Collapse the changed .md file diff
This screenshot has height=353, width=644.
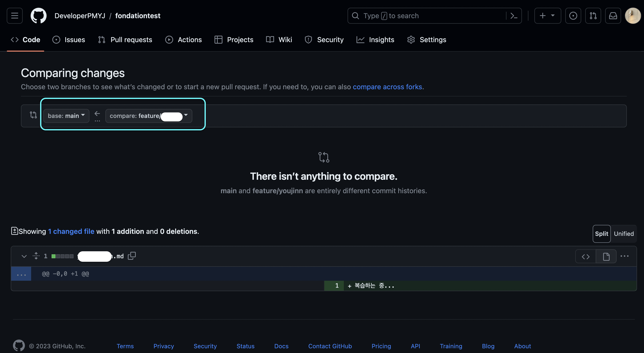[24, 256]
